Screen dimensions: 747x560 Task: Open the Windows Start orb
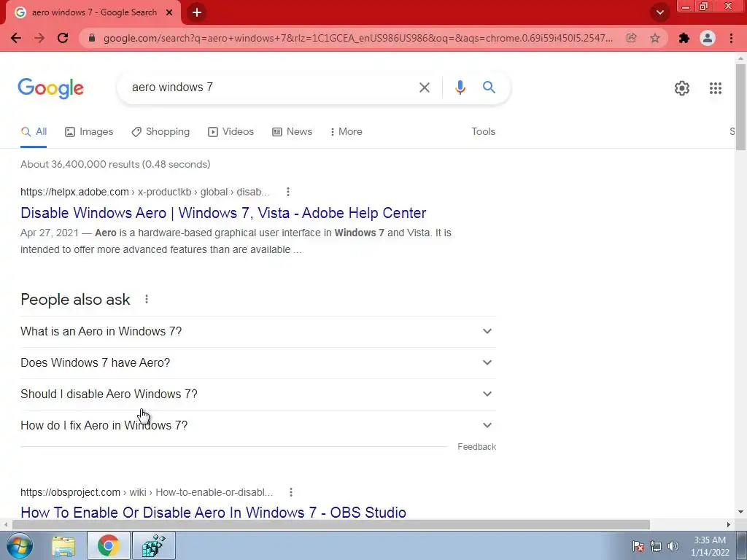(20, 545)
